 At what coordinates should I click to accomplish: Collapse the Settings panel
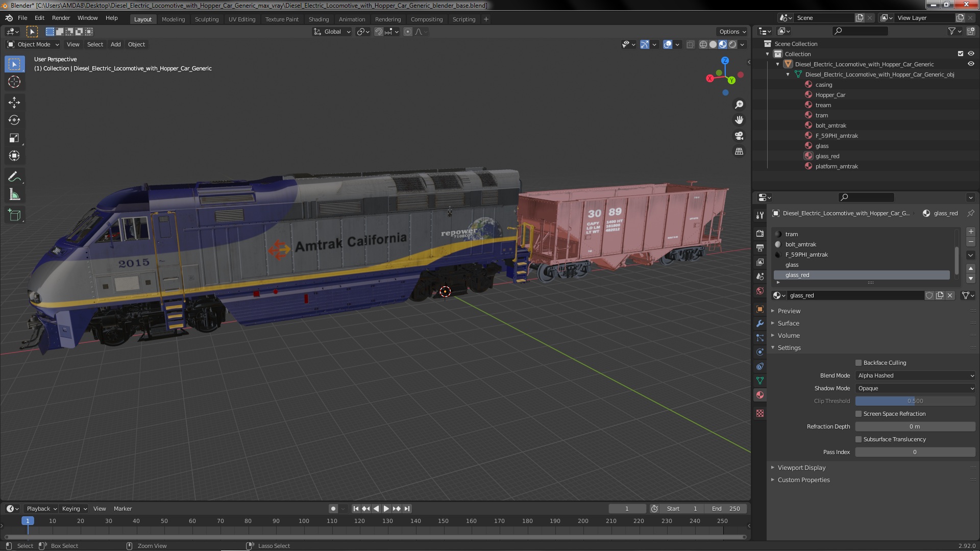789,347
